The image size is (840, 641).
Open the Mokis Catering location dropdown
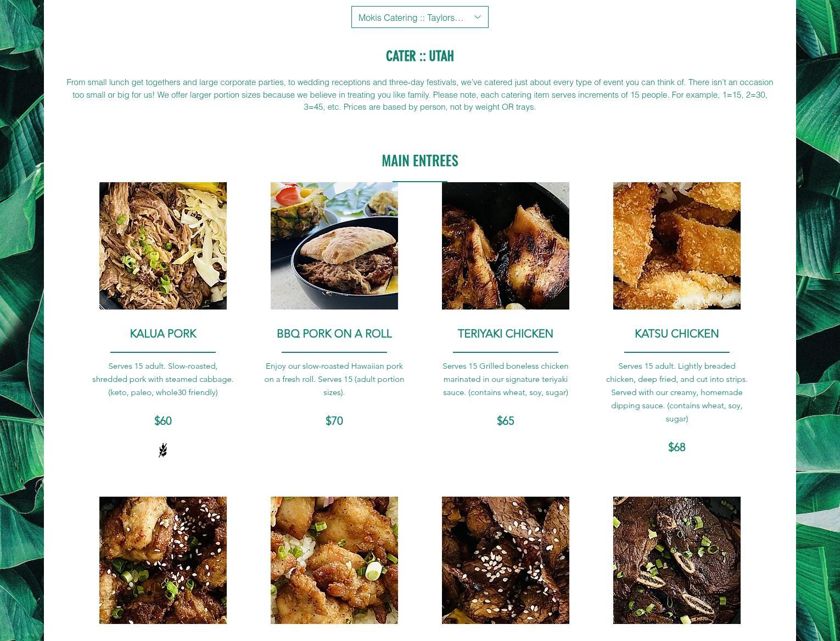[419, 17]
